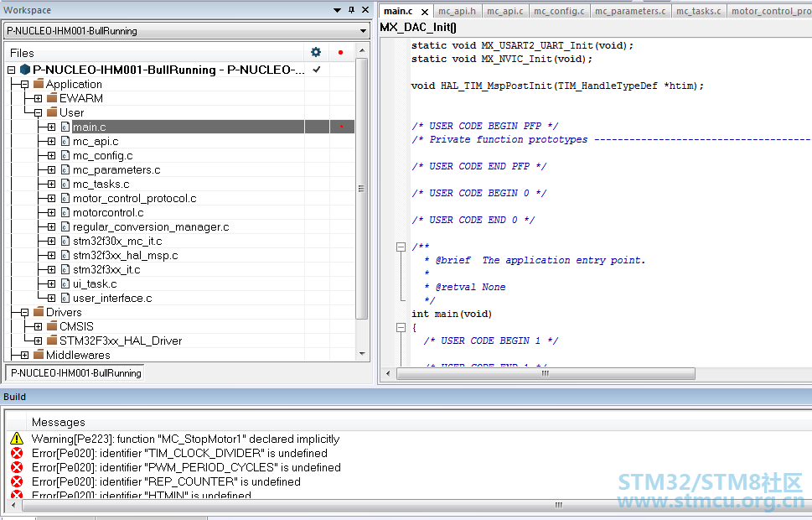Click the Middlewares folder icon
The height and width of the screenshot is (520, 812).
tap(39, 355)
